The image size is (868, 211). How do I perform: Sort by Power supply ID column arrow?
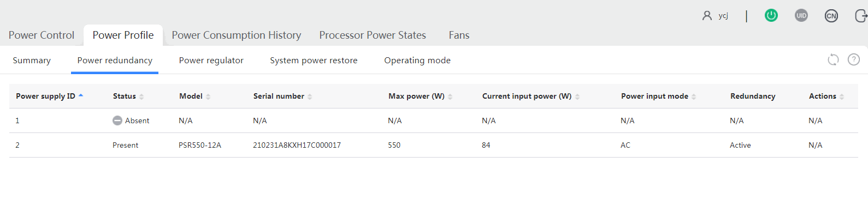pyautogui.click(x=81, y=96)
